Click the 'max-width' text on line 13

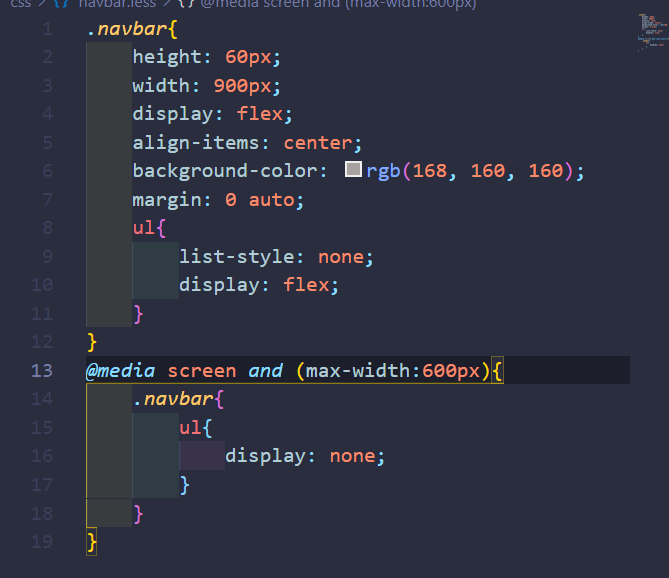358,371
